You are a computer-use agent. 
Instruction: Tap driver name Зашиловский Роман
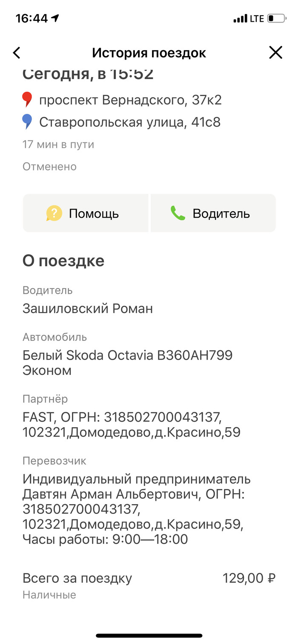tap(88, 309)
